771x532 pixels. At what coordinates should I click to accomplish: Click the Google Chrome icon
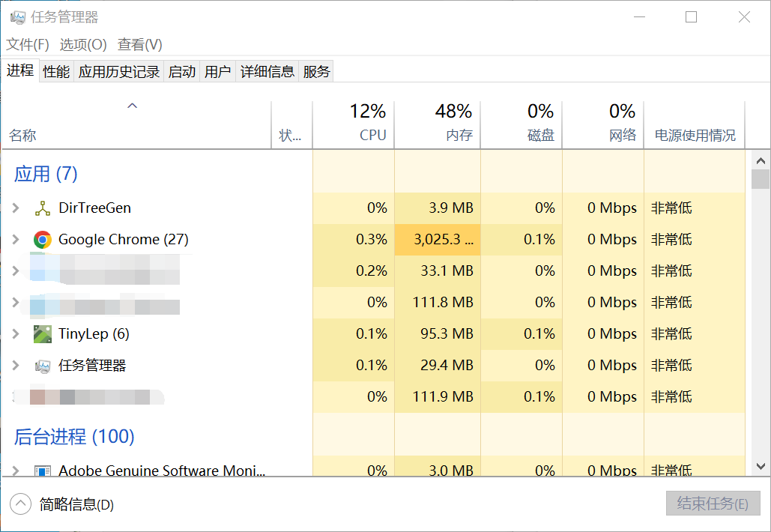coord(43,240)
